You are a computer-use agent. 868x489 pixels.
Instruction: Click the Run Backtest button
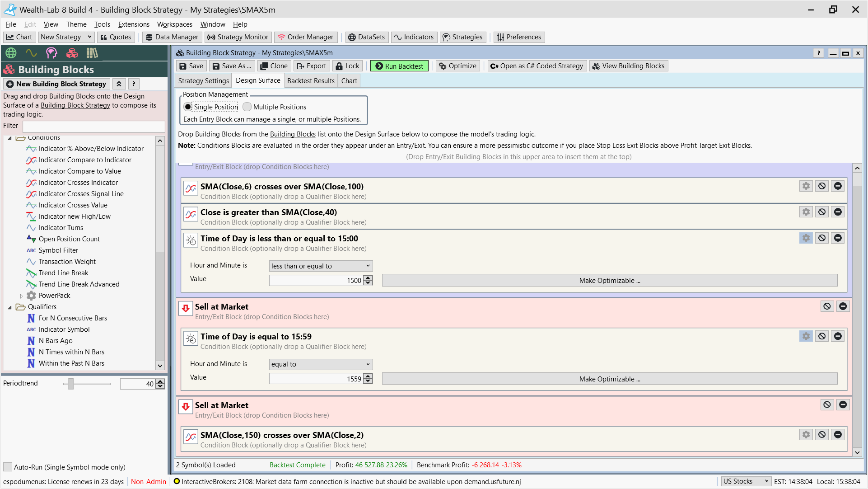399,66
